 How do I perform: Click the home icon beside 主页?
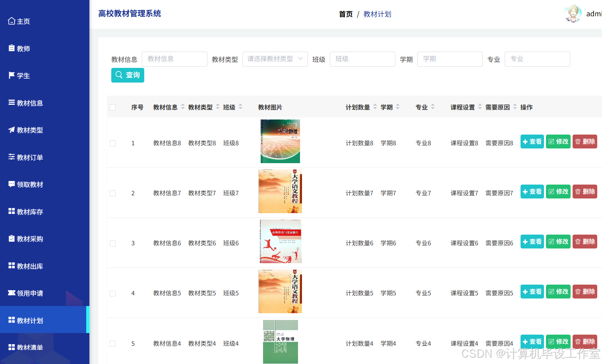[12, 21]
